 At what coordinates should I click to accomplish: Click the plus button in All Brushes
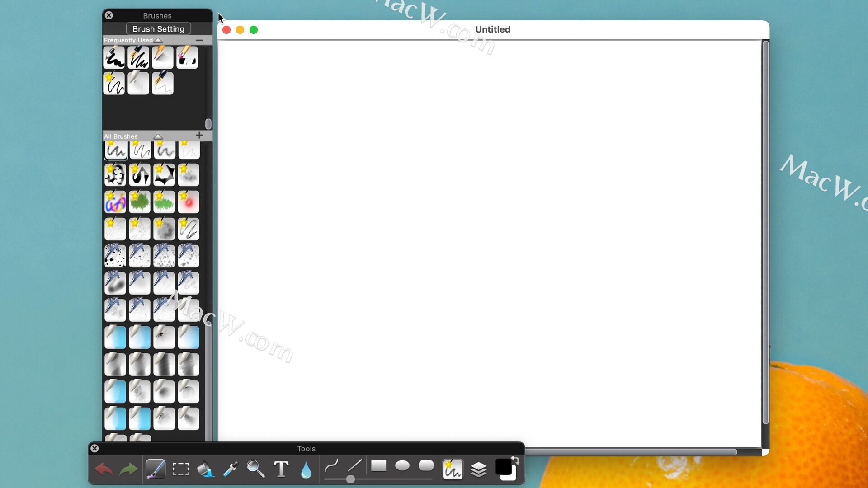(199, 136)
